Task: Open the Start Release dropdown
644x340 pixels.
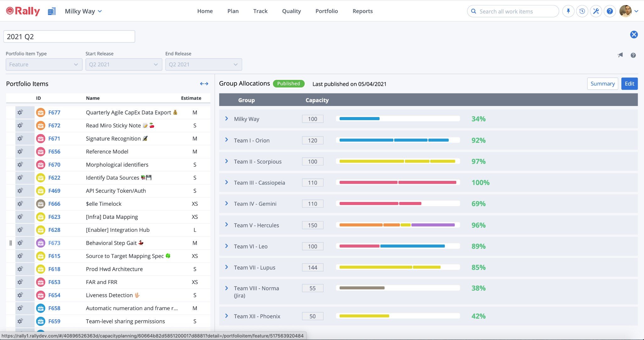Action: (124, 64)
